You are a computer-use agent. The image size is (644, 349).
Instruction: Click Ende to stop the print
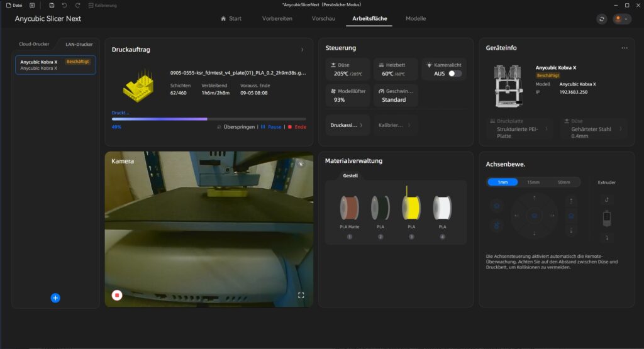(x=297, y=127)
